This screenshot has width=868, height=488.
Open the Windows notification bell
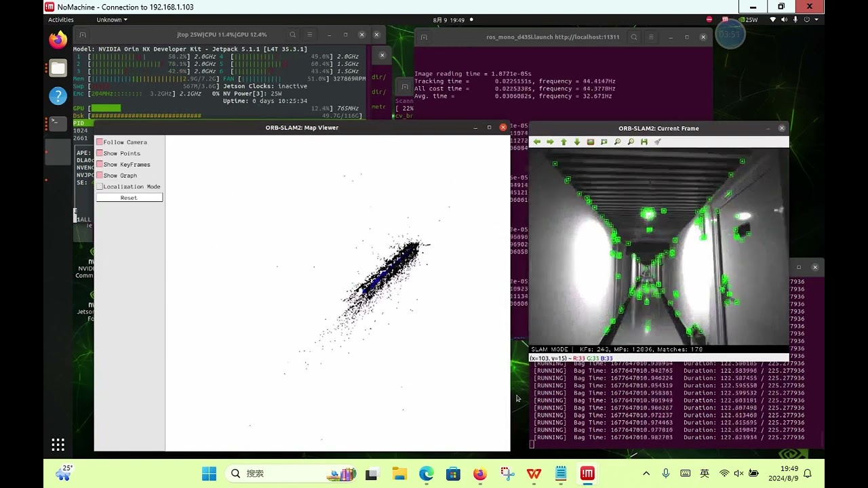tap(808, 473)
